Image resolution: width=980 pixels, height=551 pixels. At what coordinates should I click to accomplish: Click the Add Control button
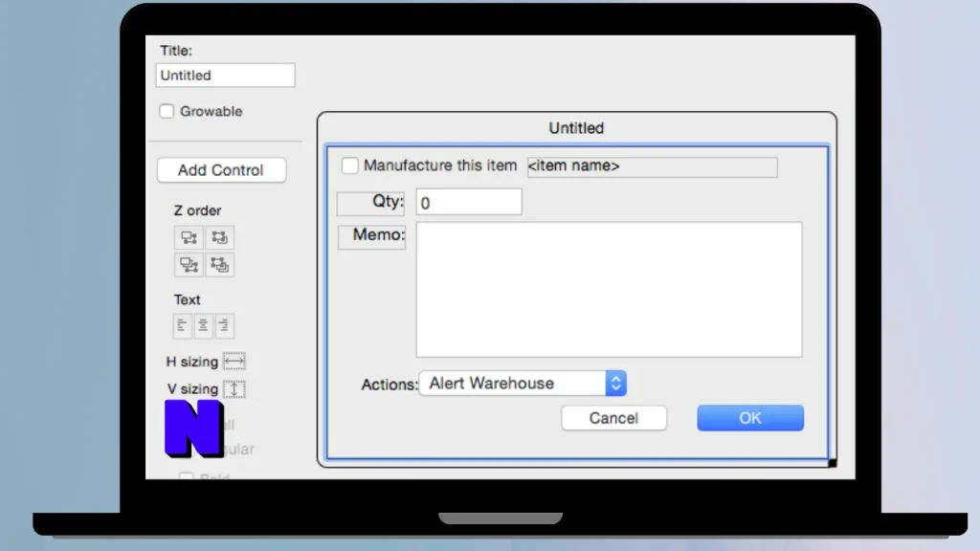point(221,170)
